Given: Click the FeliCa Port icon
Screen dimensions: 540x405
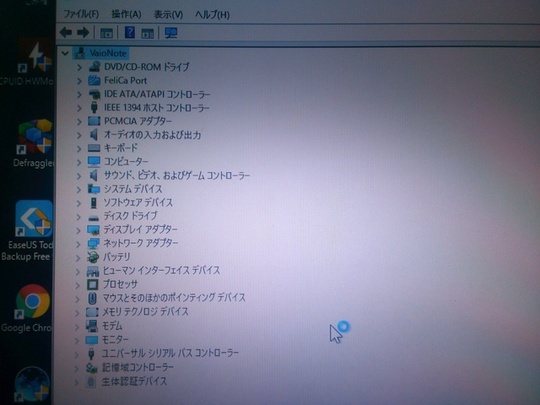Looking at the screenshot, I should pos(94,81).
